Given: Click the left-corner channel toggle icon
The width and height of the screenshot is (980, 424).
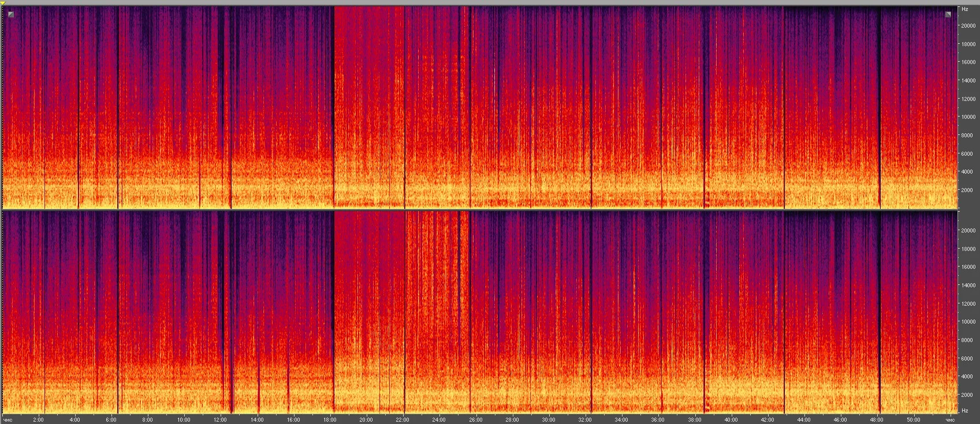Looking at the screenshot, I should click(x=11, y=14).
